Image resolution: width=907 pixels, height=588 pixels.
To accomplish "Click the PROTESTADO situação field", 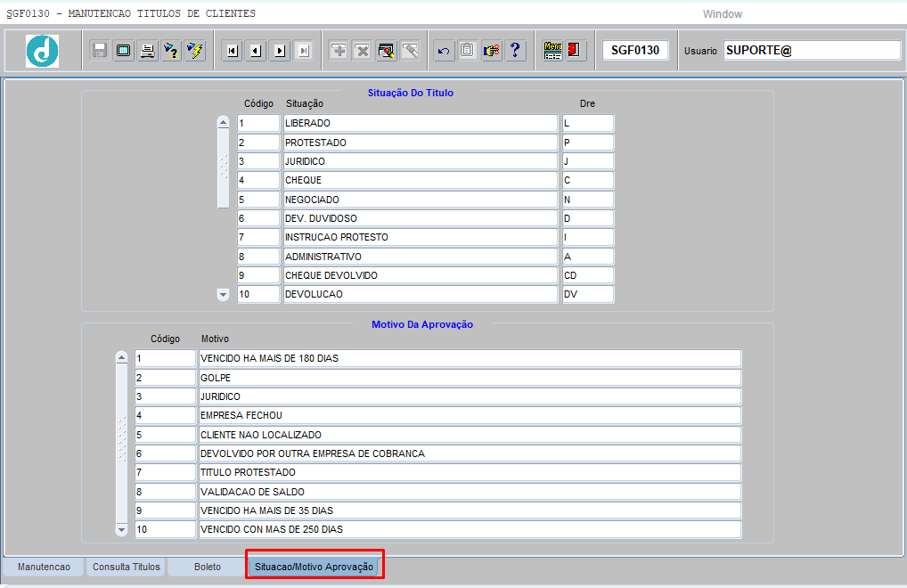I will [420, 143].
